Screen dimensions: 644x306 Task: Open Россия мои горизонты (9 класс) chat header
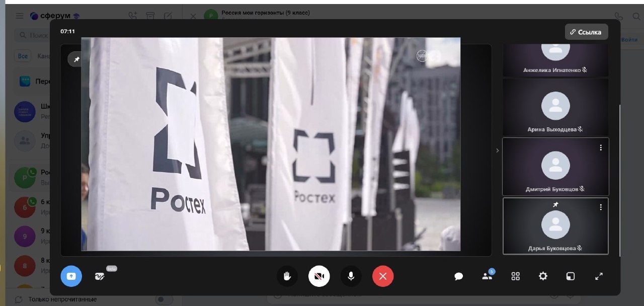(266, 13)
